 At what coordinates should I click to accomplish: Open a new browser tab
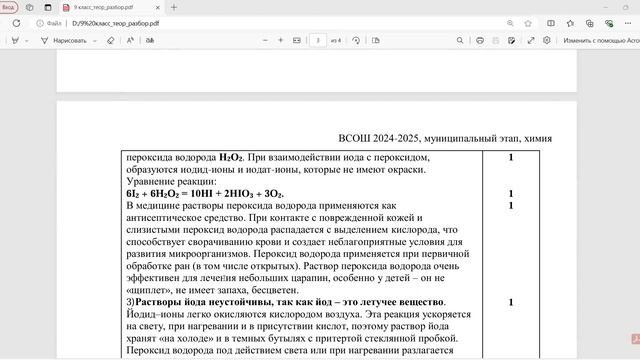(x=174, y=7)
